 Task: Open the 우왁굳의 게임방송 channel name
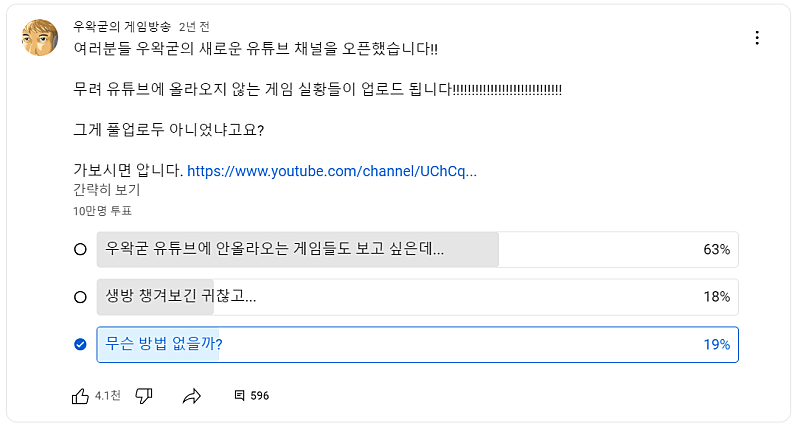(122, 26)
